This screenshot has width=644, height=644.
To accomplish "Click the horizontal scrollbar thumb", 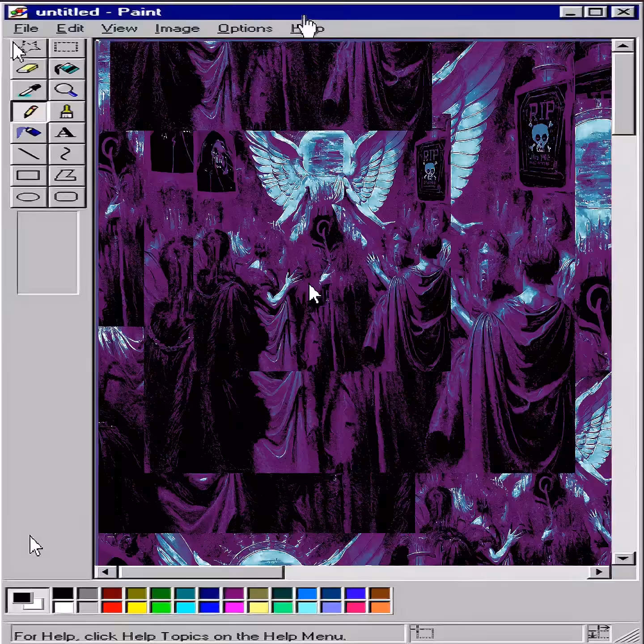I will pos(200,572).
